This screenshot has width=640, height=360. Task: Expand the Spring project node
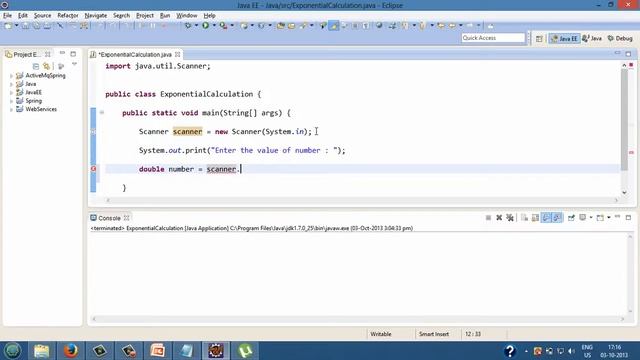tap(11, 101)
